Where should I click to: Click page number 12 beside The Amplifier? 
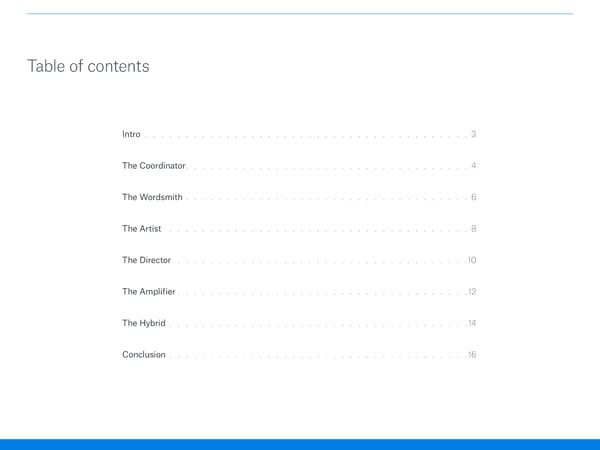point(471,292)
